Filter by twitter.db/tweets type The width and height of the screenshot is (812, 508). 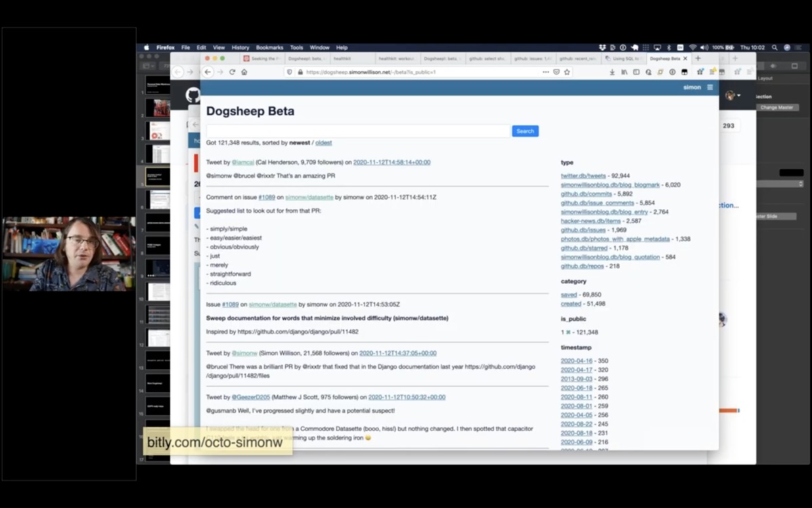pyautogui.click(x=583, y=176)
